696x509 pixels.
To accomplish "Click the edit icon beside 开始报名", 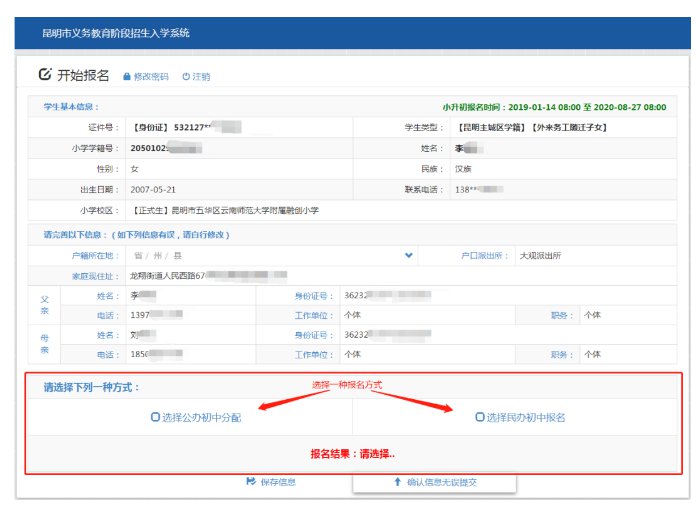I will 45,75.
